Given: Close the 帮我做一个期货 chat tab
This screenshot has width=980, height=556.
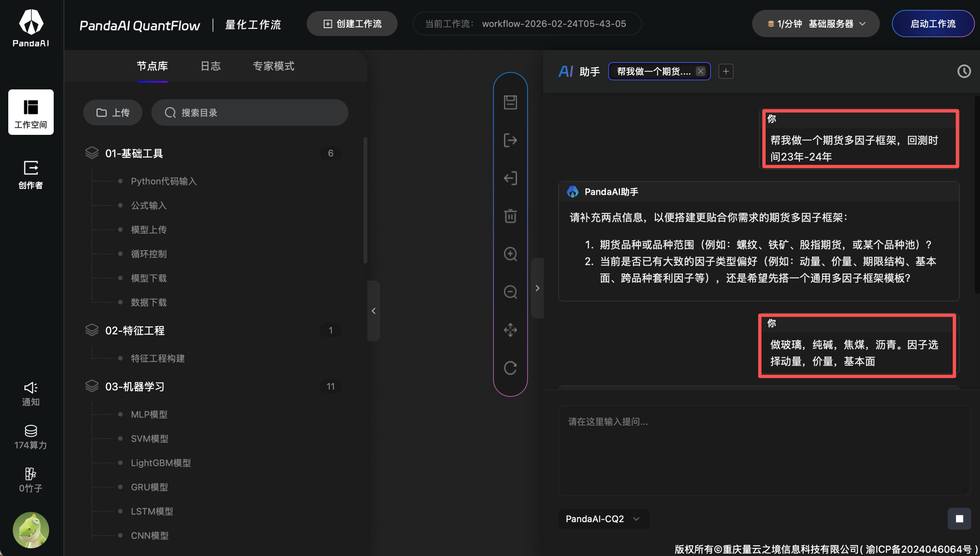Looking at the screenshot, I should point(700,71).
